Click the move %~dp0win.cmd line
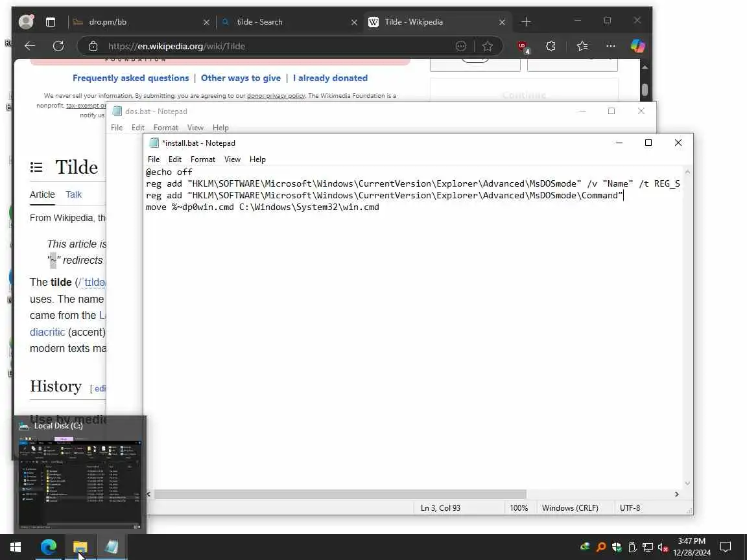747x560 pixels. pyautogui.click(x=263, y=207)
